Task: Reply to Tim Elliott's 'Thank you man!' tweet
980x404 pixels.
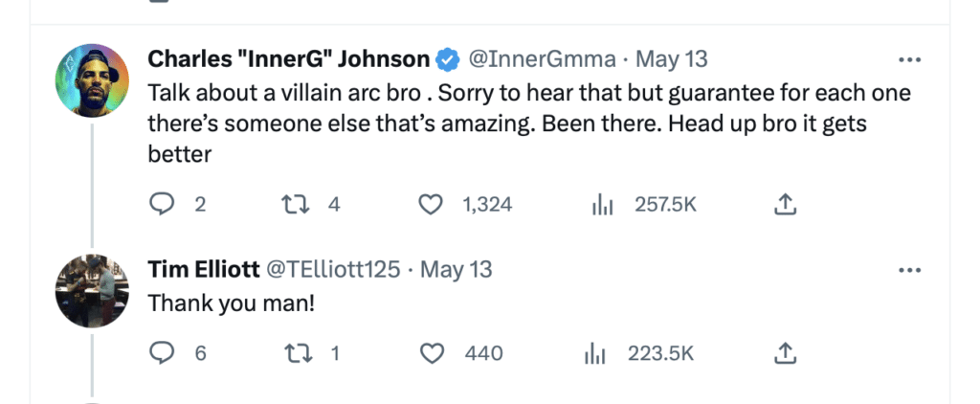Action: [162, 353]
